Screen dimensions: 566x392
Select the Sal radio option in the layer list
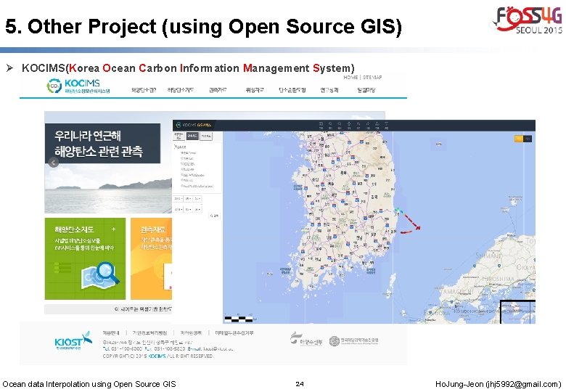(182, 158)
